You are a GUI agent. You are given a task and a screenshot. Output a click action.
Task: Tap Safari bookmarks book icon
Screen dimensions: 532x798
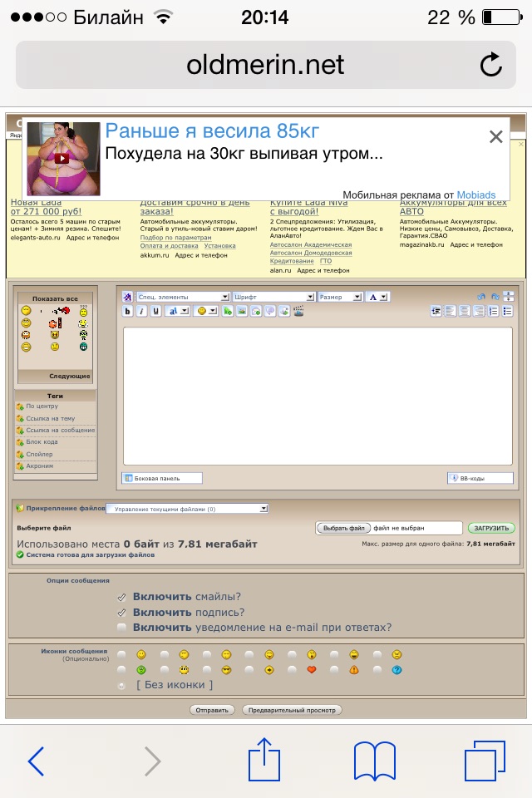pos(375,761)
